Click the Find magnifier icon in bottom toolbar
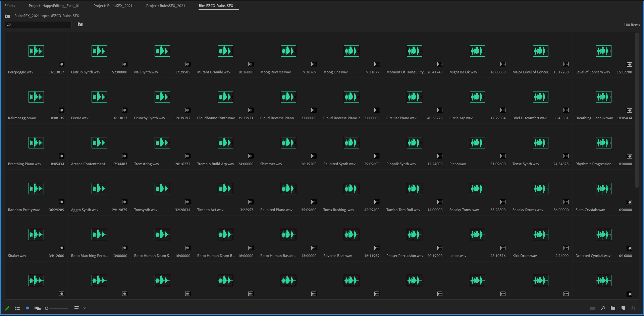Image resolution: width=644 pixels, height=316 pixels. tap(603, 308)
